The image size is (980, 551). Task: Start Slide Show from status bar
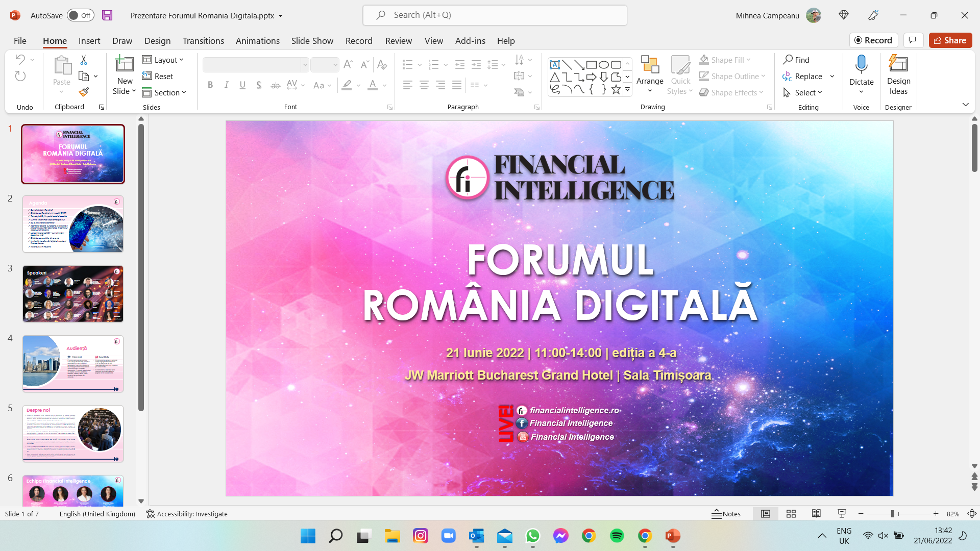(842, 514)
